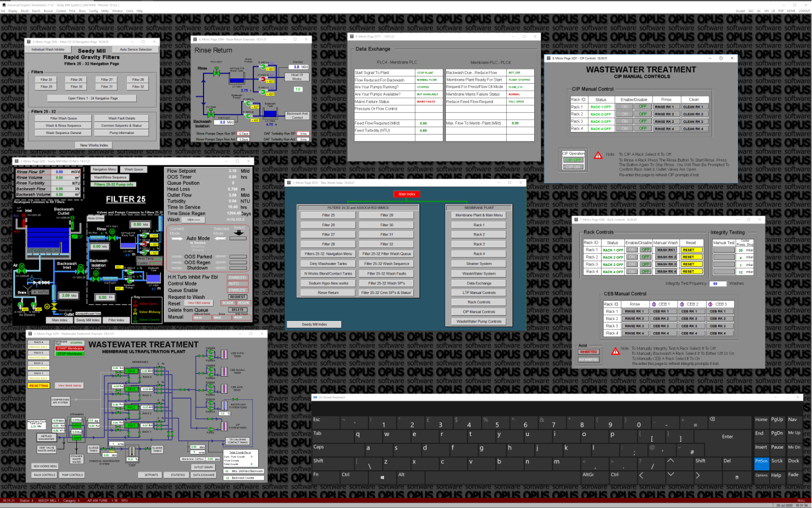Open the Browse menu
Image resolution: width=812 pixels, height=508 pixels.
(x=48, y=11)
